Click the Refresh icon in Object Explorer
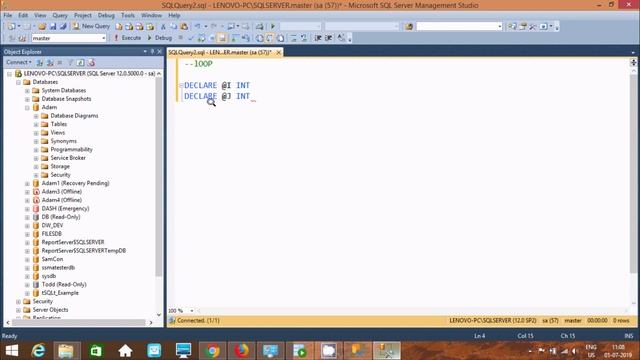Viewport: 640px width, 360px height. pos(80,62)
